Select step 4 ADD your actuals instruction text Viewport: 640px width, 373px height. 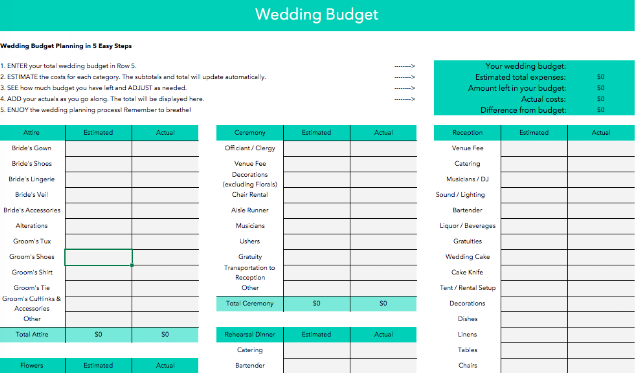click(x=102, y=99)
